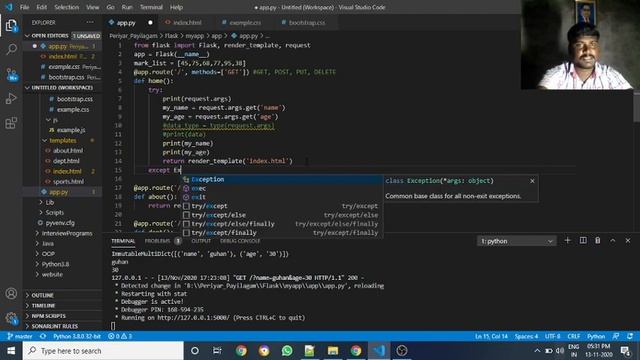
Task: Select try/except/finally snippet suggestion
Action: 282,233
